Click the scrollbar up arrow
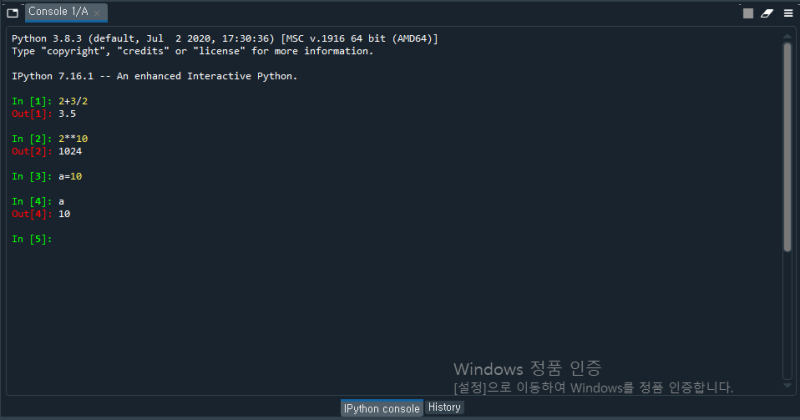Screen dimensions: 800x420 (x=787, y=37)
